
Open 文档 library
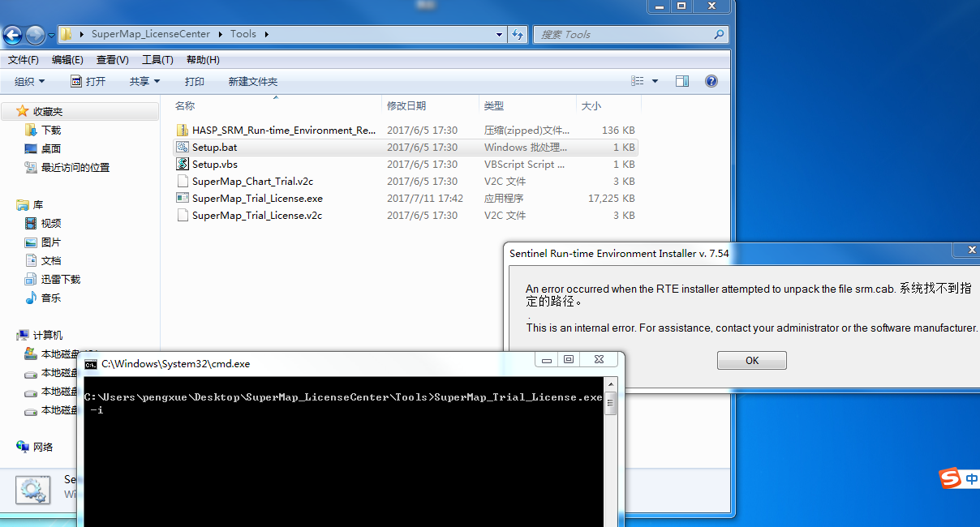click(x=51, y=260)
